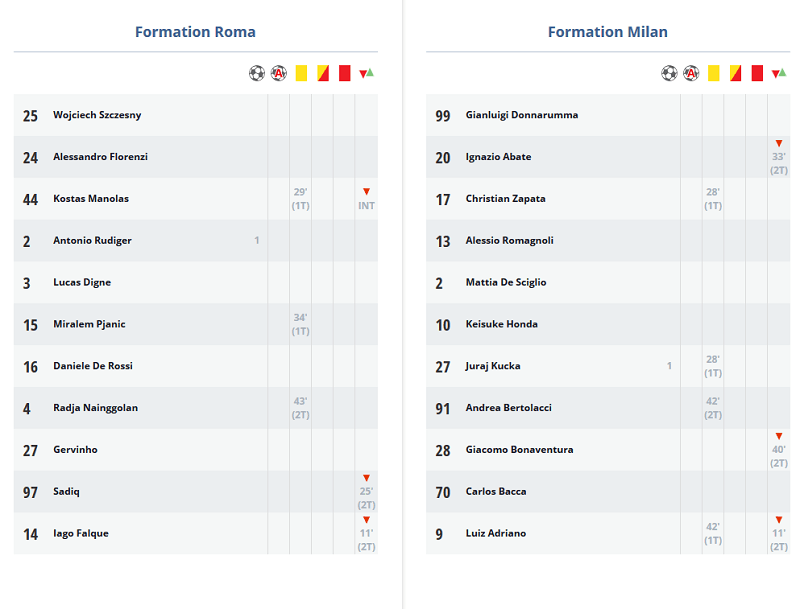Click the yellow card icon in Milan header
Viewport: 800px width, 609px height.
coord(713,73)
